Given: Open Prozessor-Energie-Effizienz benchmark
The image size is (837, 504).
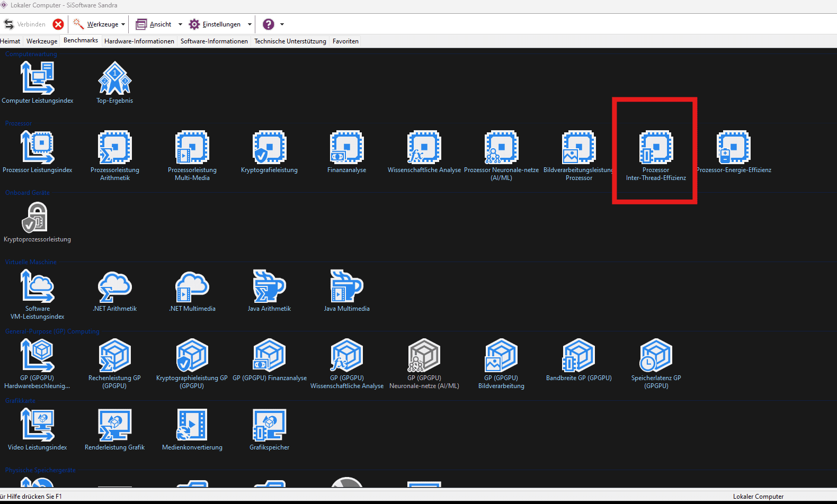Looking at the screenshot, I should tap(734, 151).
